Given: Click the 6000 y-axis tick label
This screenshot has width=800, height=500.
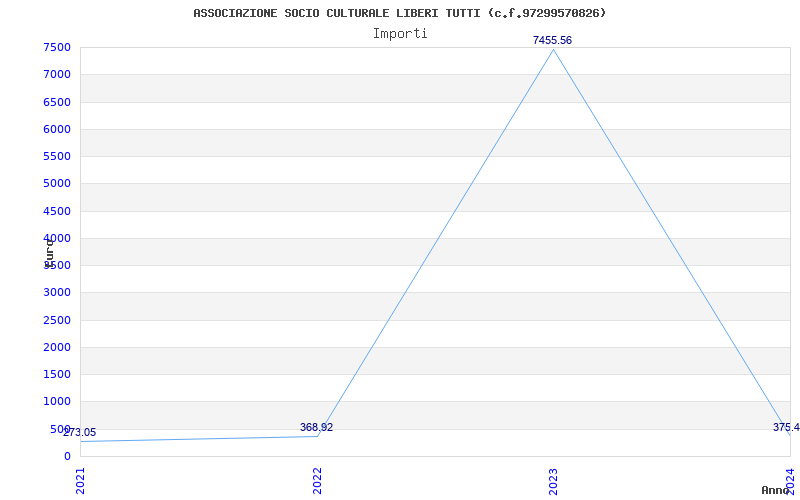Looking at the screenshot, I should click(57, 130).
